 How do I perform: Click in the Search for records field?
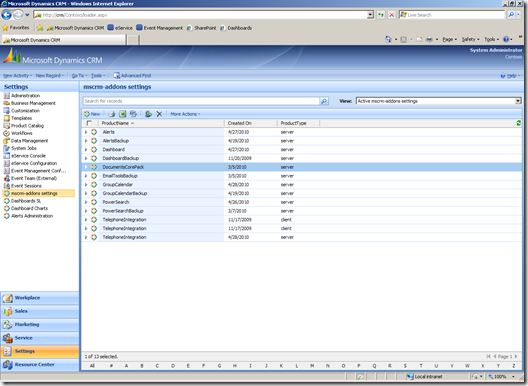pos(201,101)
